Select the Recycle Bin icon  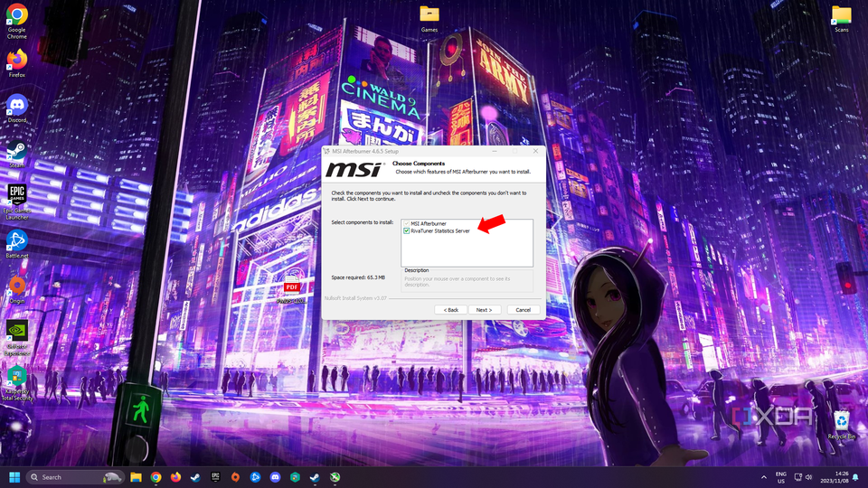[842, 425]
